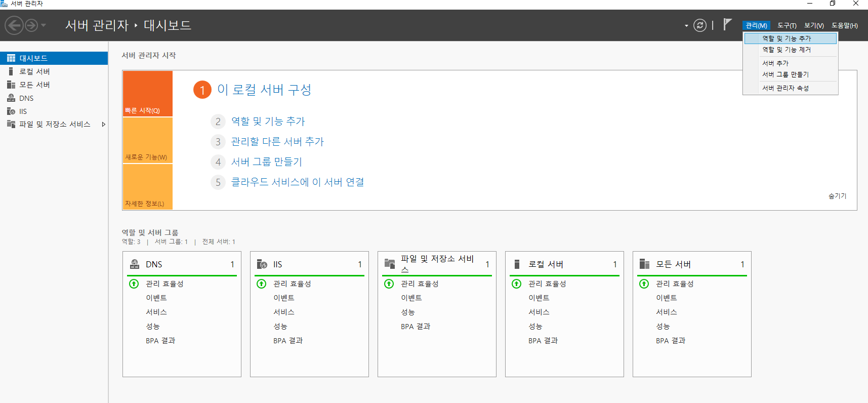Image resolution: width=868 pixels, height=403 pixels.
Task: Click the forward navigation arrow icon
Action: tap(31, 25)
